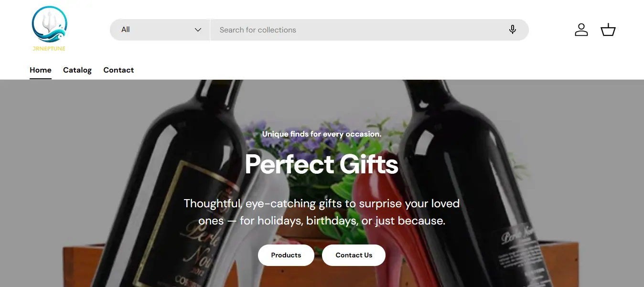Click the Contact Us button

(x=354, y=255)
